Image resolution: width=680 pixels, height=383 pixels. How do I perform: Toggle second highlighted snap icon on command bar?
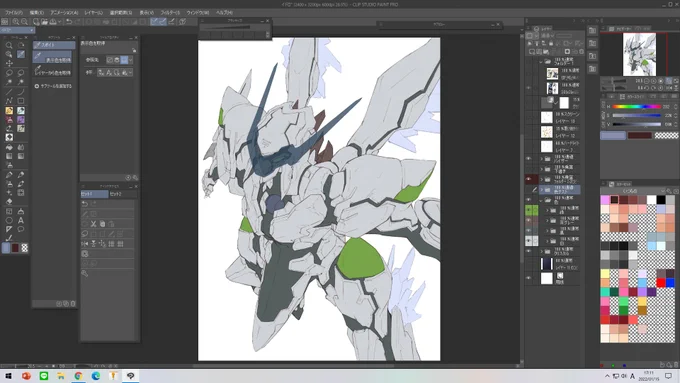click(163, 22)
